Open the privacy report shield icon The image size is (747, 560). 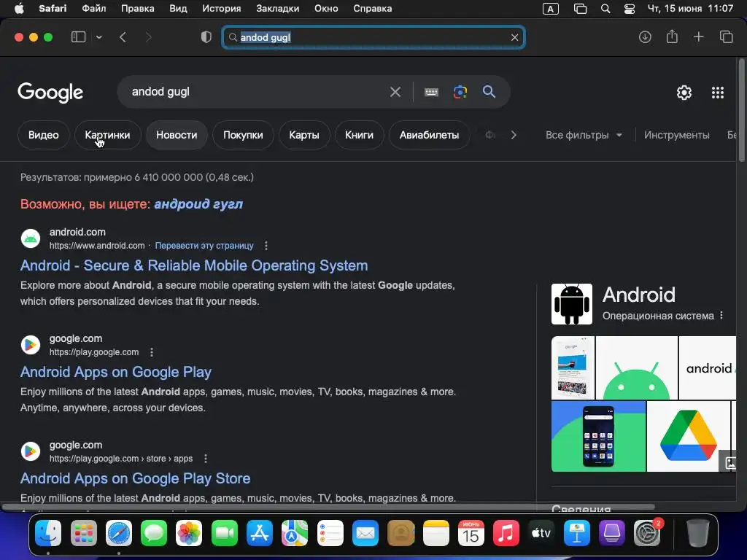click(206, 37)
